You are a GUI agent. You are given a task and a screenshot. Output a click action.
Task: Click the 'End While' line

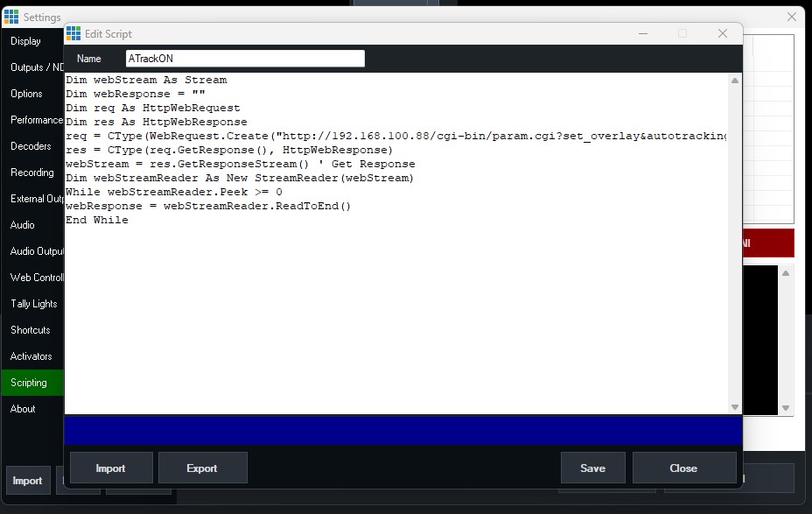(x=97, y=220)
